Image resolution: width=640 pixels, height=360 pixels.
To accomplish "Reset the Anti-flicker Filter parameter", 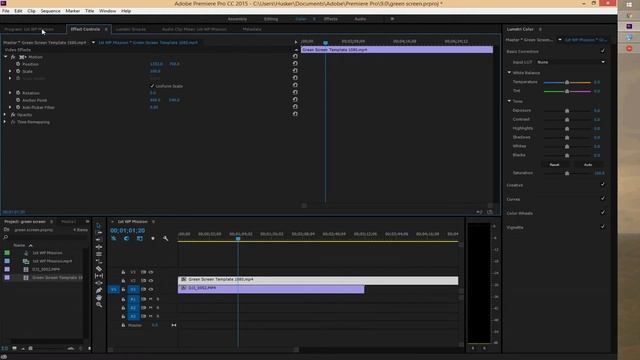I will pyautogui.click(x=295, y=107).
